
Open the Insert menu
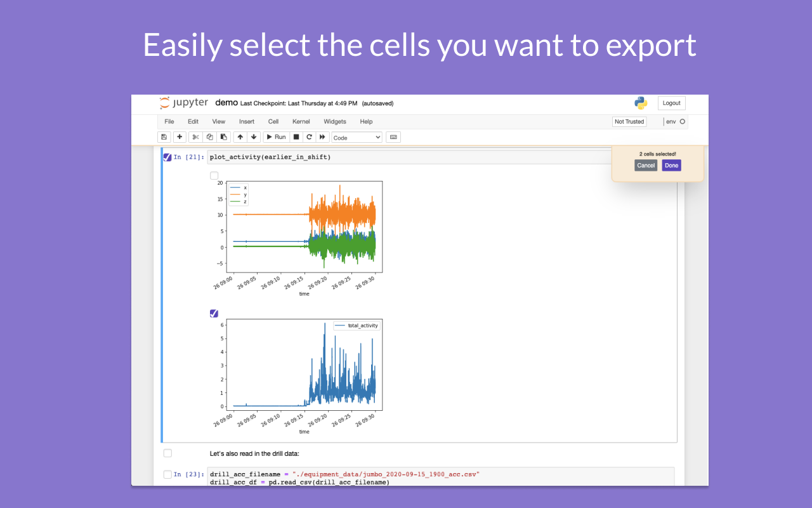247,121
